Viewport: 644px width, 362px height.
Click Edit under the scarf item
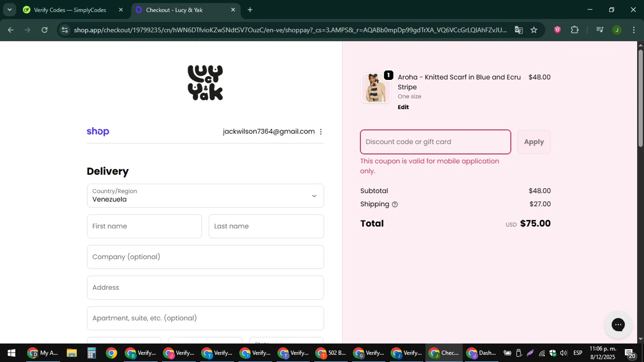pyautogui.click(x=403, y=107)
